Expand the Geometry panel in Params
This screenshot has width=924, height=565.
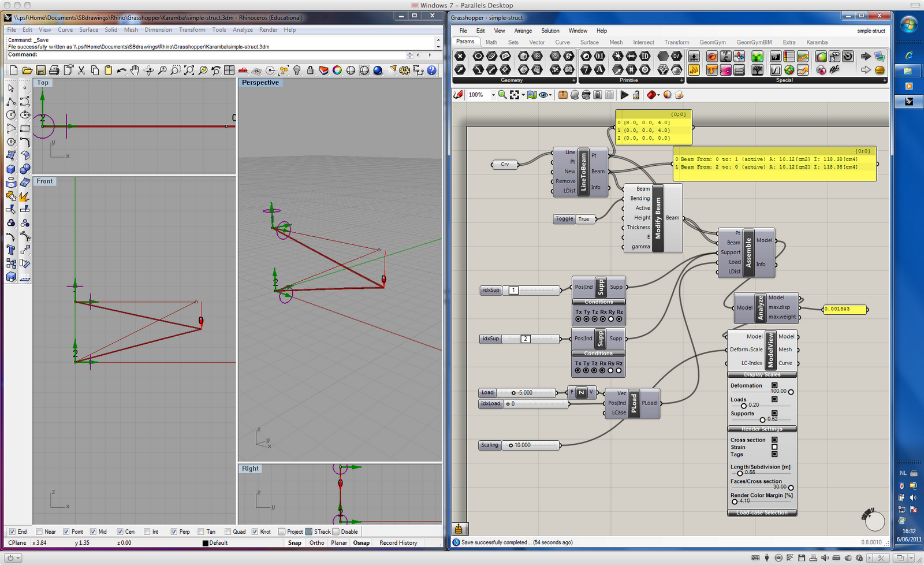point(573,80)
